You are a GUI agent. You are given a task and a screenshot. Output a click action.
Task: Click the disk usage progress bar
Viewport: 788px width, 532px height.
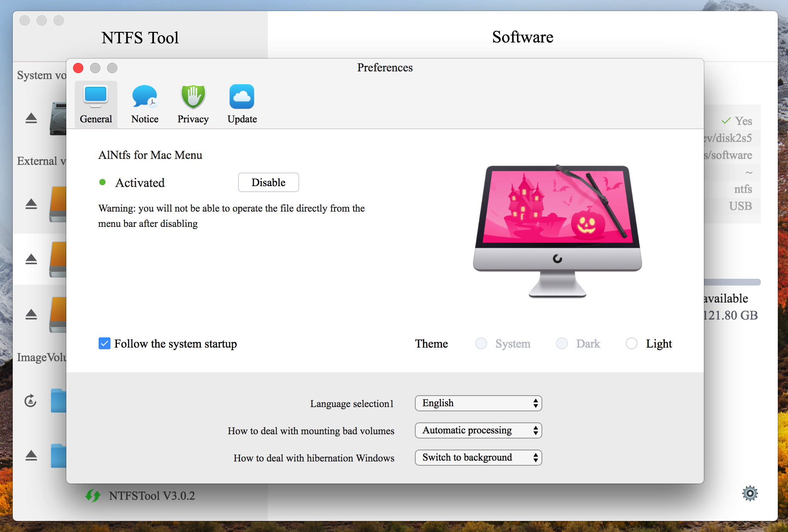732,282
